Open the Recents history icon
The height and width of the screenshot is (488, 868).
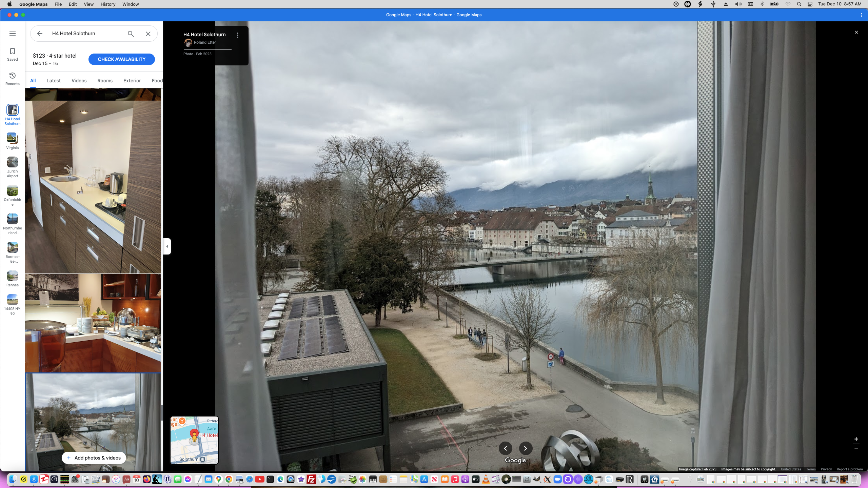pos(13,76)
